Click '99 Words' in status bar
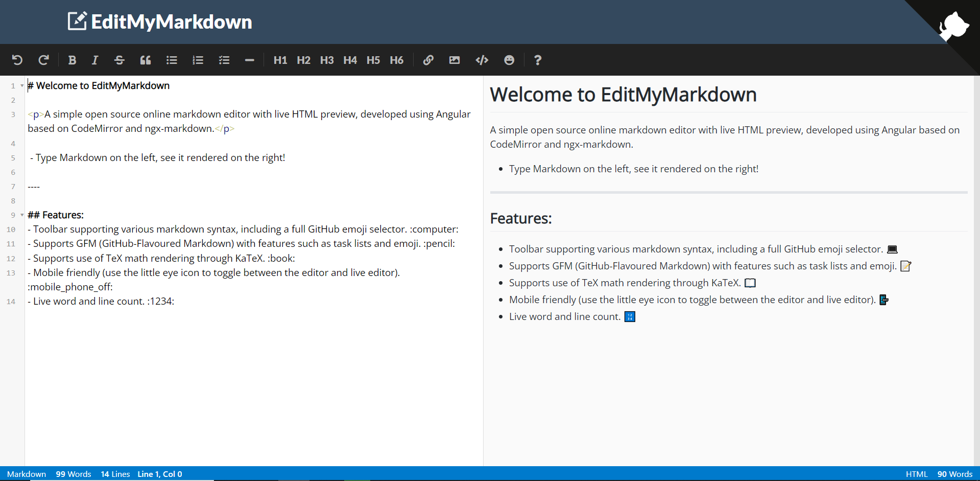 point(74,474)
